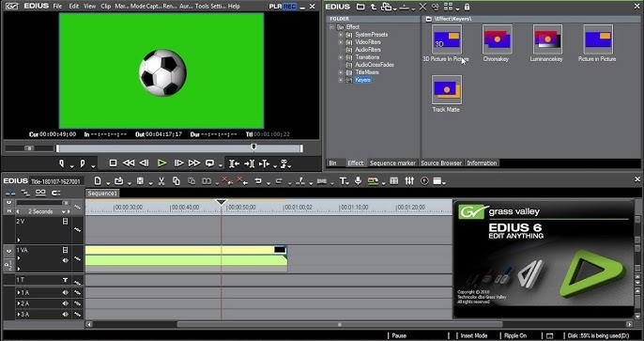Select the Luminancekey effect thumbnail

547,39
